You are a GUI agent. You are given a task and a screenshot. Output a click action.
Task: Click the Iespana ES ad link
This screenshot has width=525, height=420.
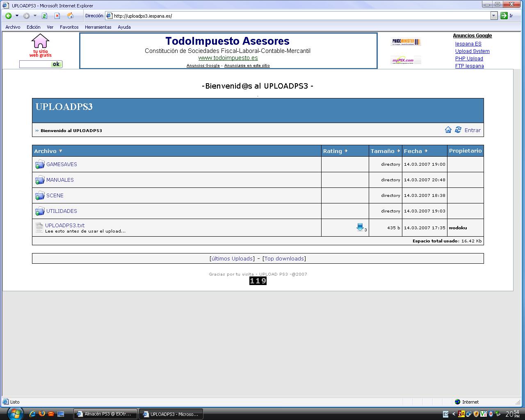468,44
